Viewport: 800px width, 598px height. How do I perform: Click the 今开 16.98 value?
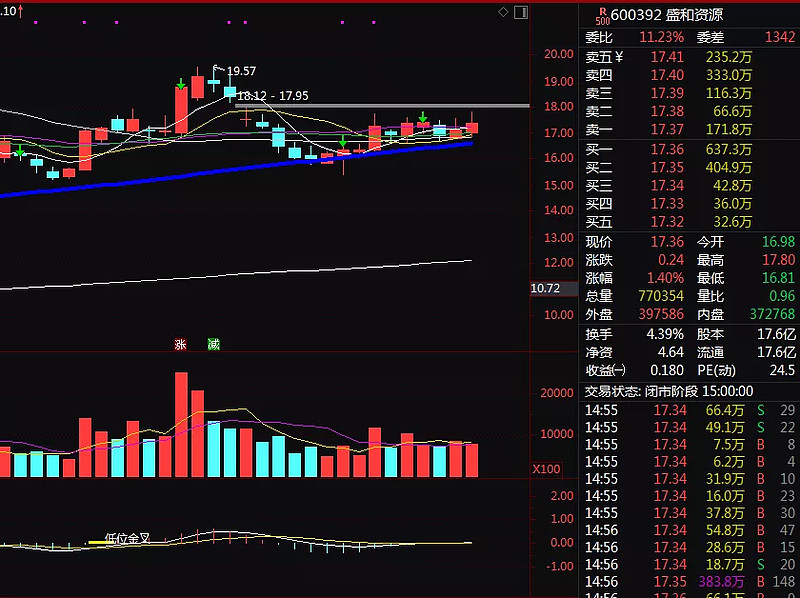click(779, 242)
